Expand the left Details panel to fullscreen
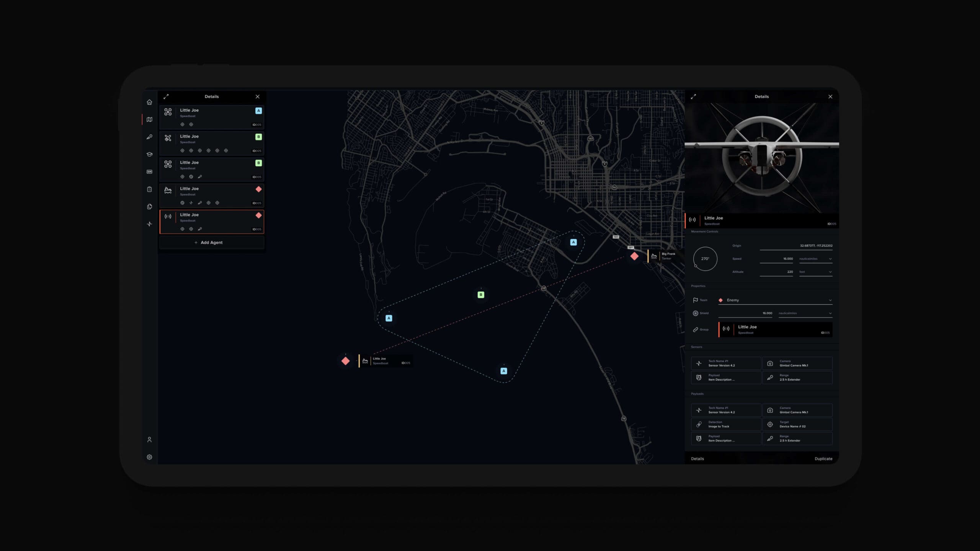980x551 pixels. click(x=166, y=96)
